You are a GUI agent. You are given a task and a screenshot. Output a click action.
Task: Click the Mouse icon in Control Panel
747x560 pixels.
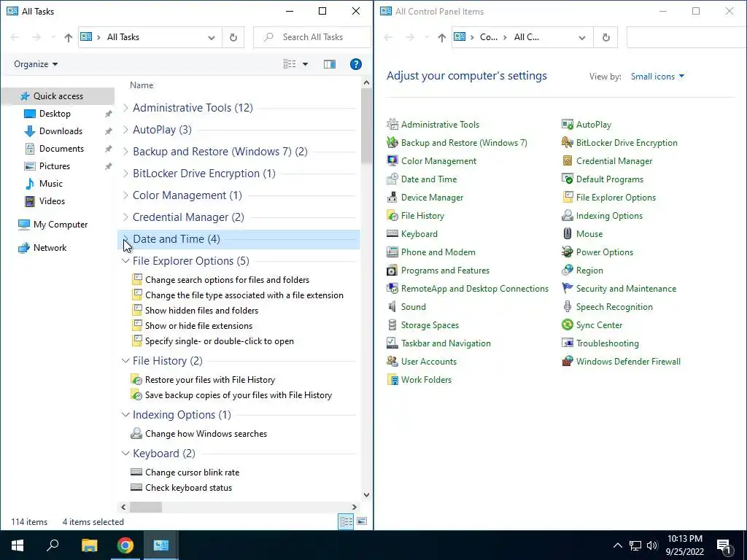567,234
